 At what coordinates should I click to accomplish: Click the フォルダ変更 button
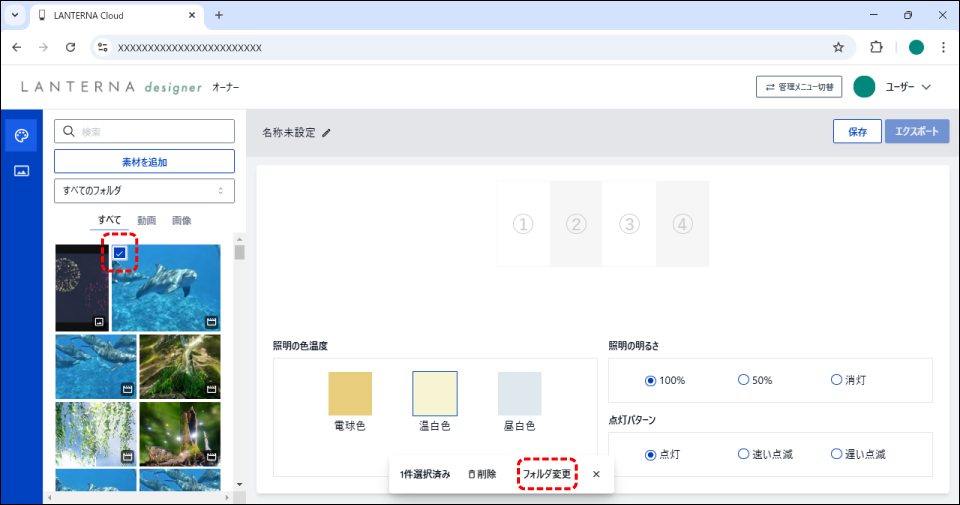tap(547, 474)
